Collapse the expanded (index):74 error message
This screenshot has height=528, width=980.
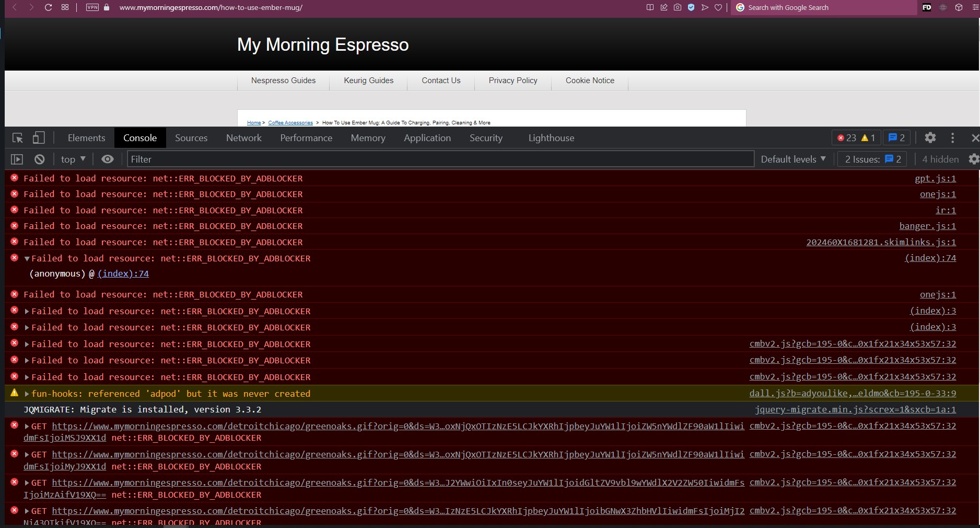point(27,259)
